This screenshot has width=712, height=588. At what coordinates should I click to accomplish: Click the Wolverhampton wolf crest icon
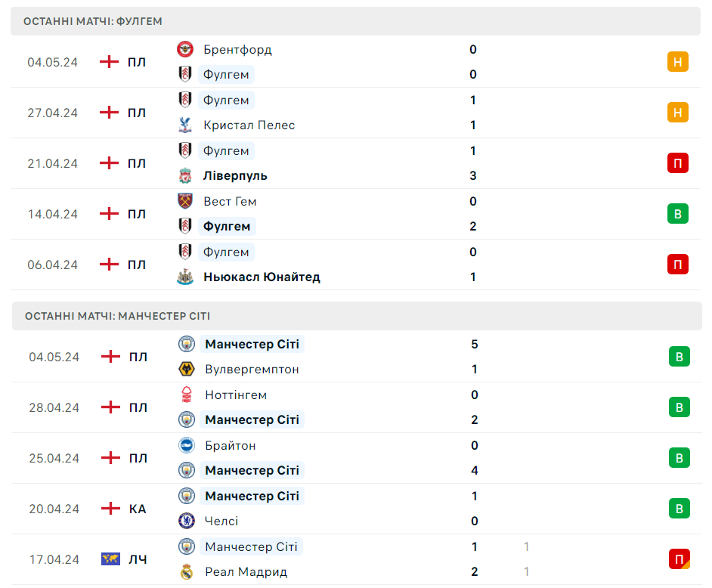(187, 369)
